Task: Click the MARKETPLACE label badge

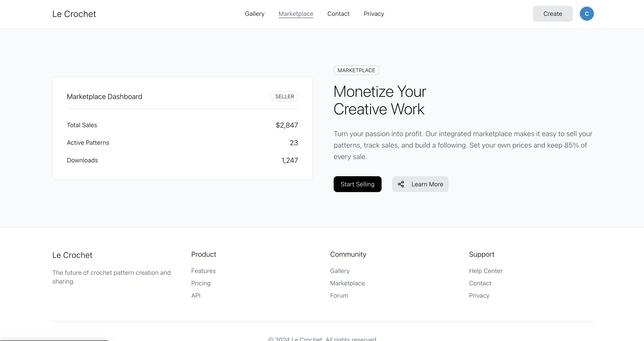Action: pyautogui.click(x=356, y=70)
